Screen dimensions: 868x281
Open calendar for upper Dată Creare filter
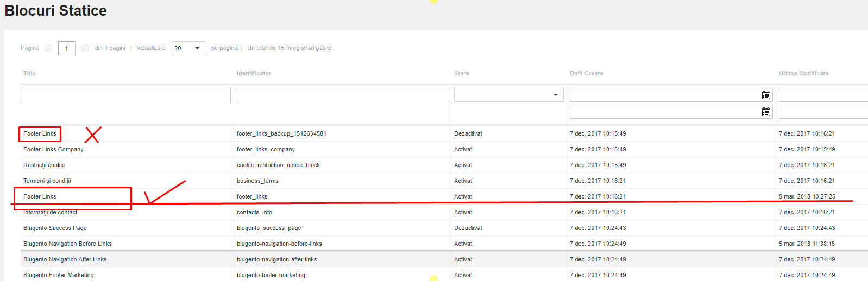tap(766, 95)
